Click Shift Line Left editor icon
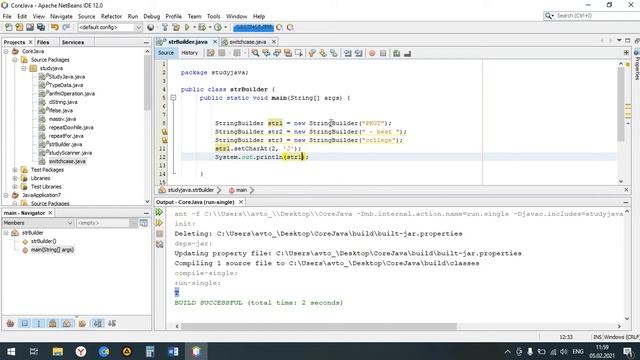This screenshot has height=360, width=640. point(347,53)
